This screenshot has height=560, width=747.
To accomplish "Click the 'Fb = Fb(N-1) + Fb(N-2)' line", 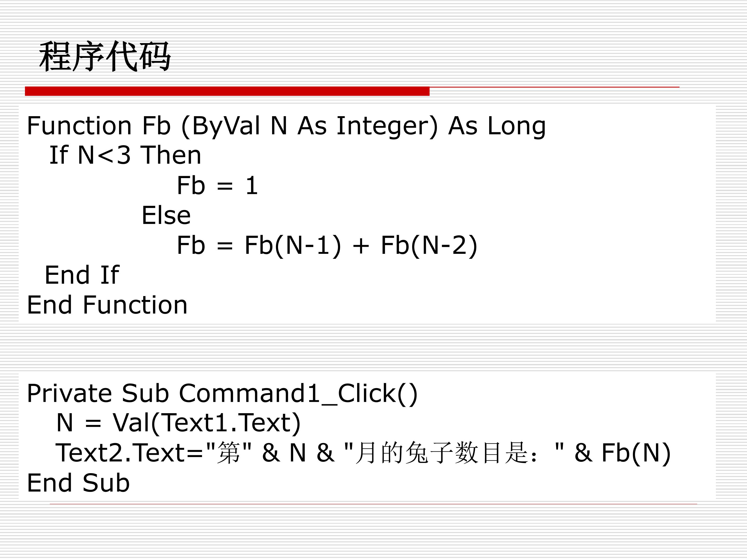I will [x=327, y=246].
